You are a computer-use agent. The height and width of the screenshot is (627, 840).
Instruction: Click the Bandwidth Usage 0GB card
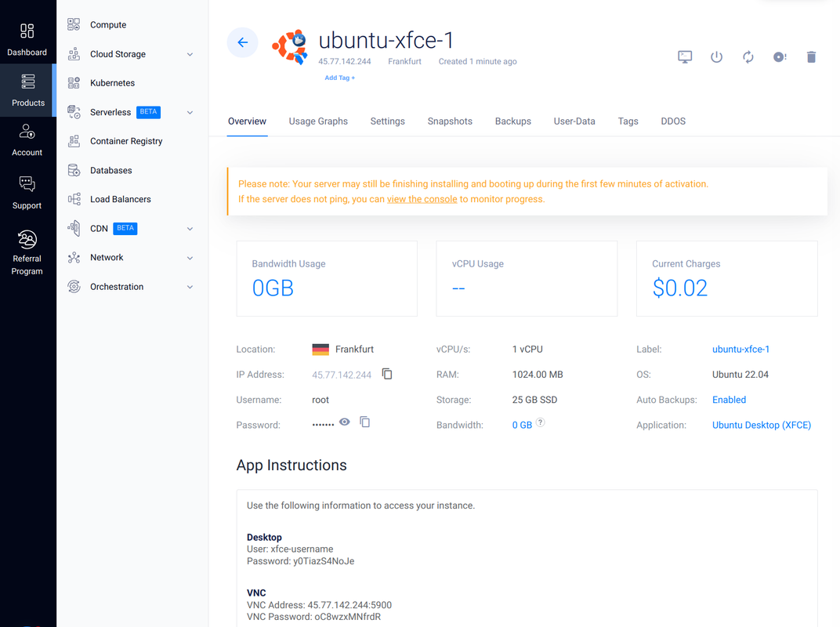pos(327,279)
